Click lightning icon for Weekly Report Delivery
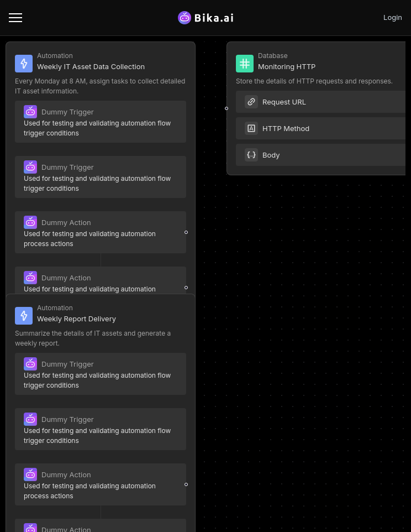Image resolution: width=411 pixels, height=532 pixels. click(x=24, y=316)
